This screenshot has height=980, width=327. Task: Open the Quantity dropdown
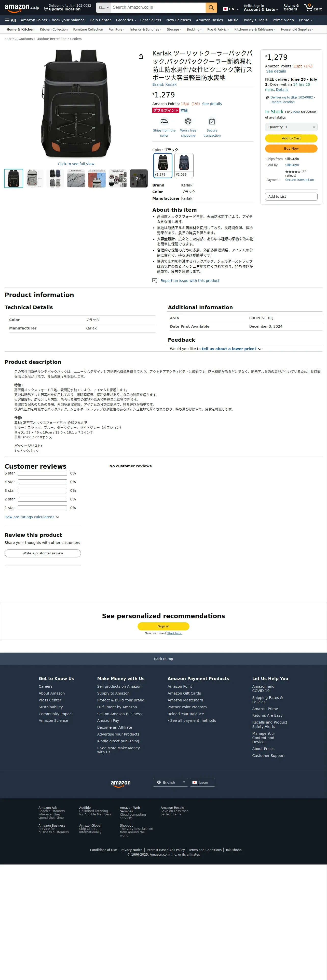coord(291,127)
